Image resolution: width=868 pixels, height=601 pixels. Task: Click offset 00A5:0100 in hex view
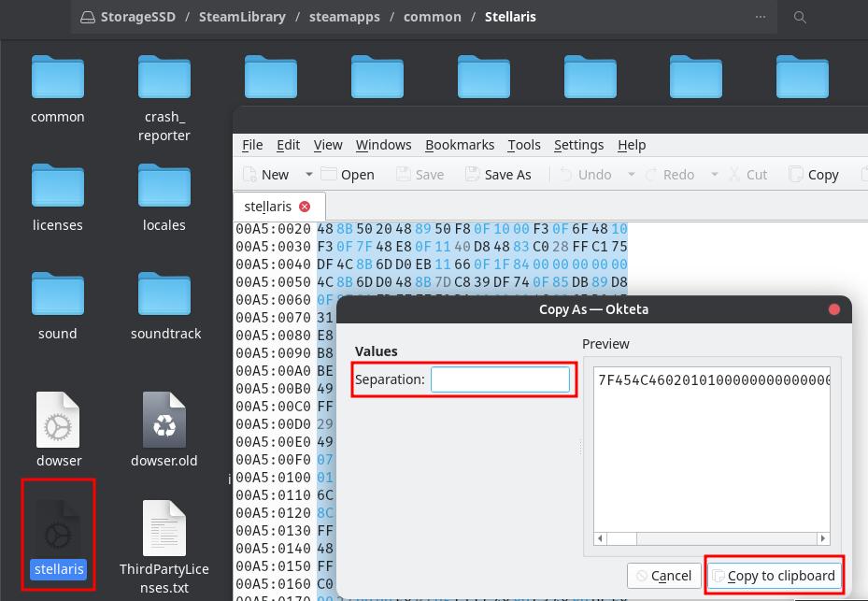coord(273,478)
